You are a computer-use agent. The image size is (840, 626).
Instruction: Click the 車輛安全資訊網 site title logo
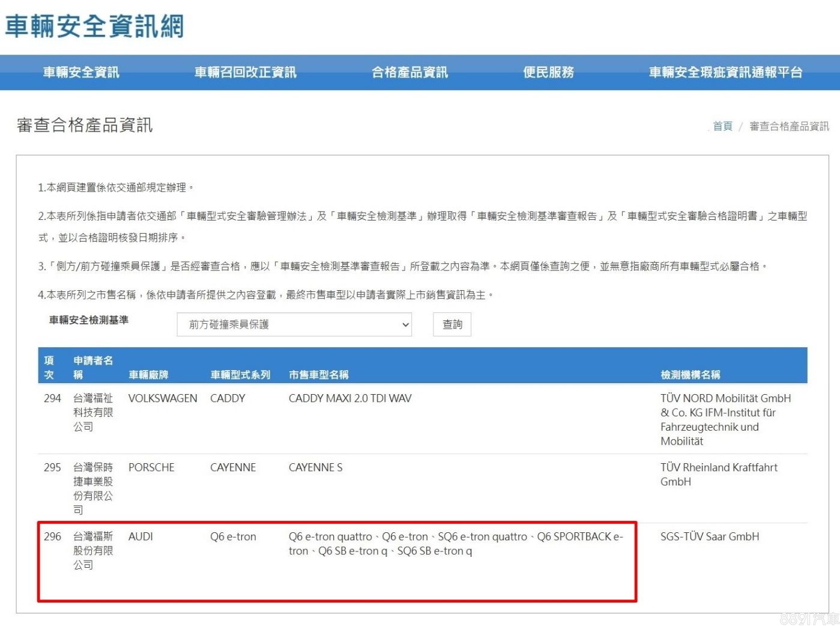[x=94, y=26]
